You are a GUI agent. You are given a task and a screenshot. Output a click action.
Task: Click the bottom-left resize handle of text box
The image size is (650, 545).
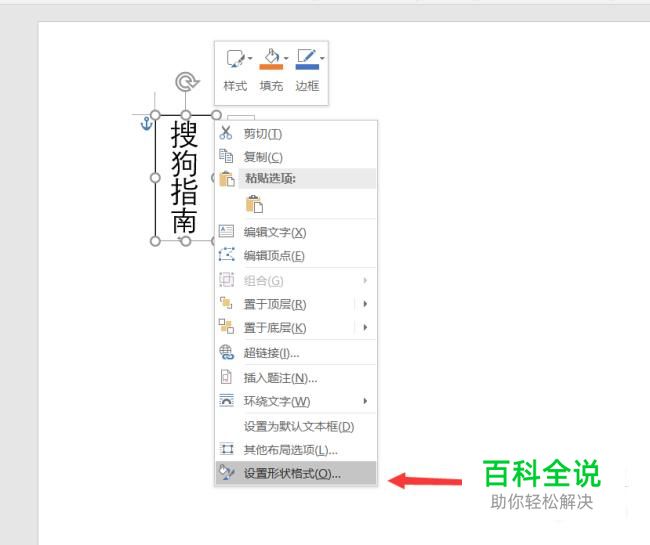(x=155, y=241)
